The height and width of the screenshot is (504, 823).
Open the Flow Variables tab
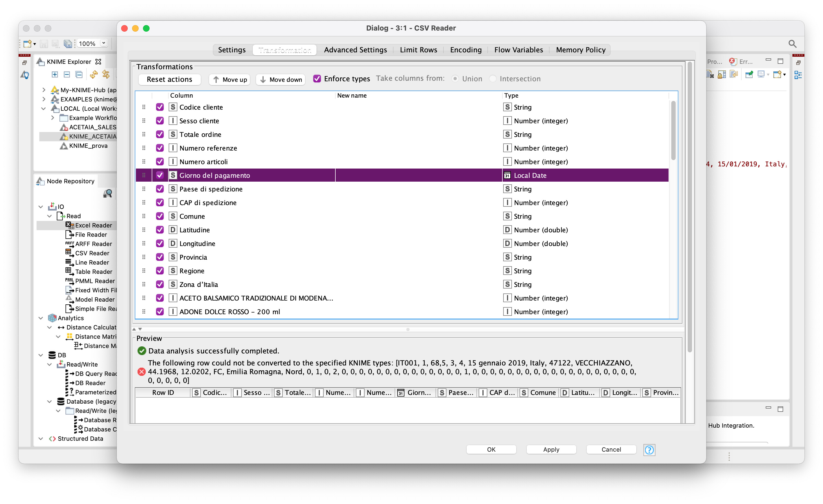518,50
